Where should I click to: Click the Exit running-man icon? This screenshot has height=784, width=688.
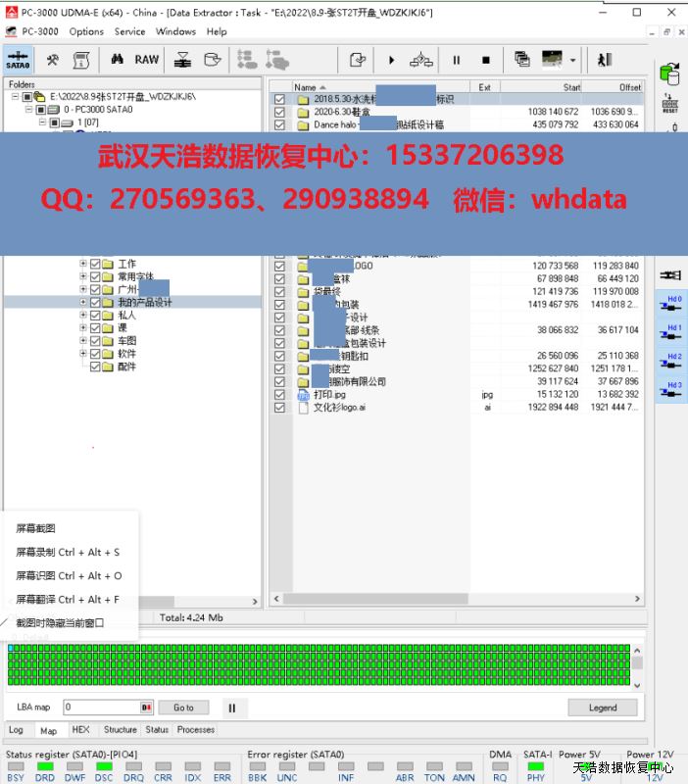(604, 60)
